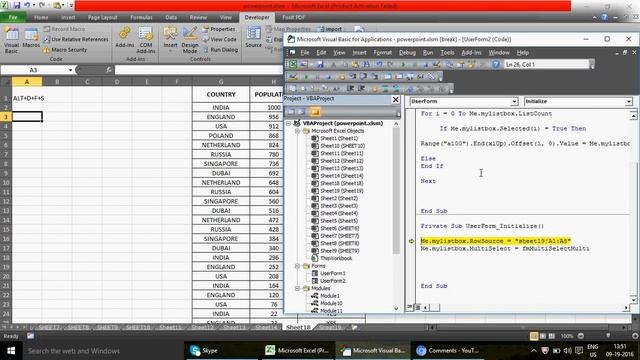Click Macro Security in Excel Code group
The image size is (640, 360).
click(65, 50)
